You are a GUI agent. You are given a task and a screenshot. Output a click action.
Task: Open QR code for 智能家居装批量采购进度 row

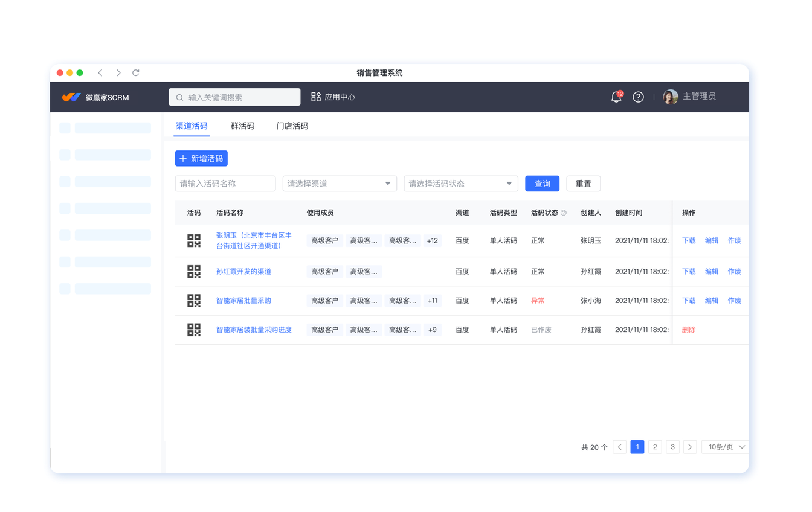194,330
